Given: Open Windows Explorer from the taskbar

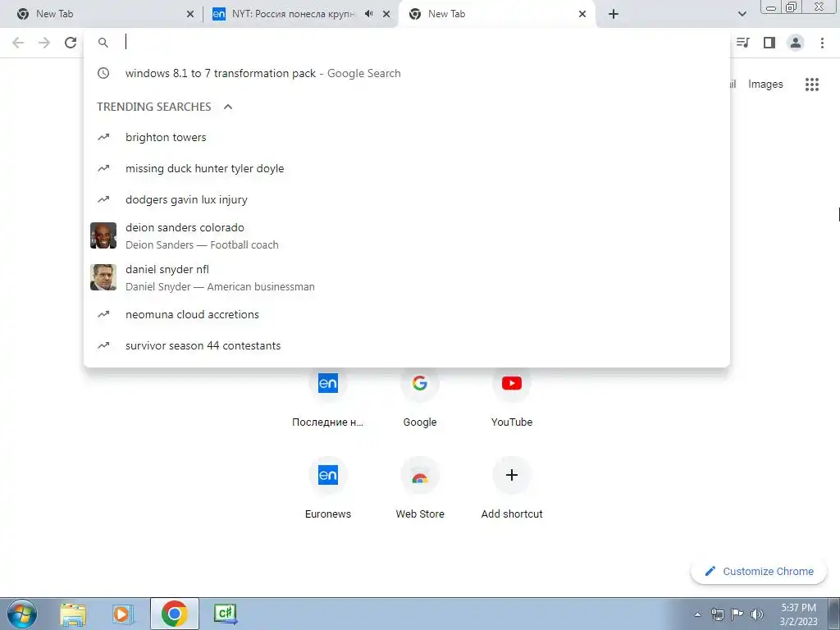Looking at the screenshot, I should (73, 614).
